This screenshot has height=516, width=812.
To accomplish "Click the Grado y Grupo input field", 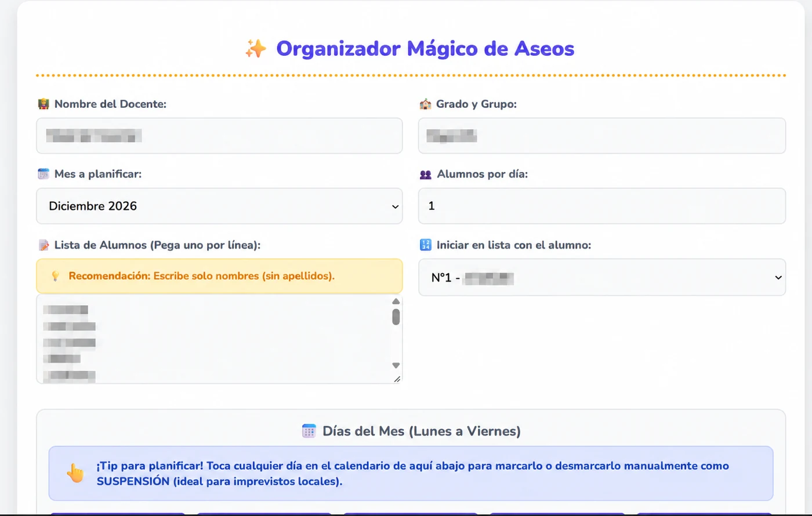I will (602, 136).
